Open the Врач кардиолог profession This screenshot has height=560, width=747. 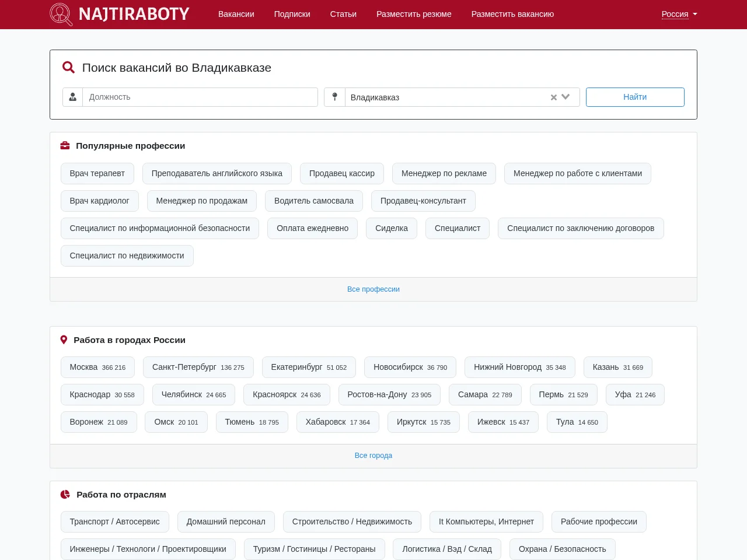[100, 201]
